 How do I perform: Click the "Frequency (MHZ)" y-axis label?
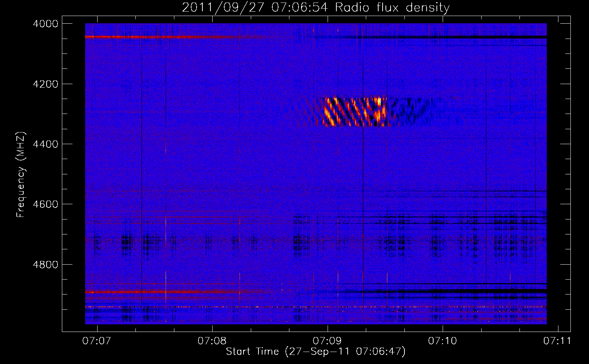pyautogui.click(x=21, y=175)
